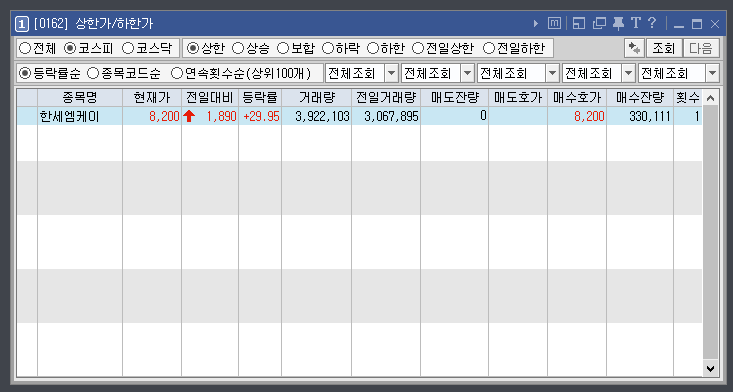Click the boxed 'm' icon in title bar
Image resolution: width=733 pixels, height=392 pixels.
coord(554,23)
